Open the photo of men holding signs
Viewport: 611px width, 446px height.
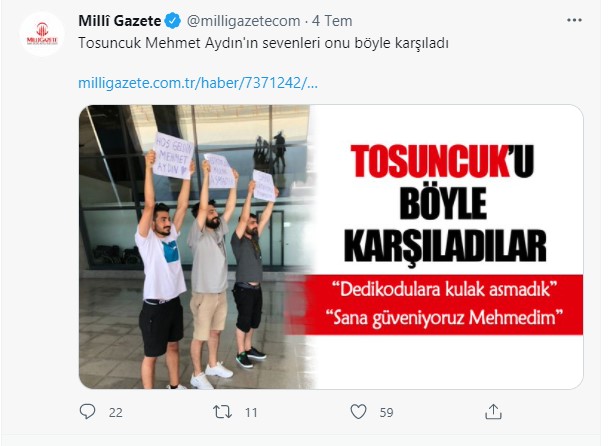tap(195, 247)
